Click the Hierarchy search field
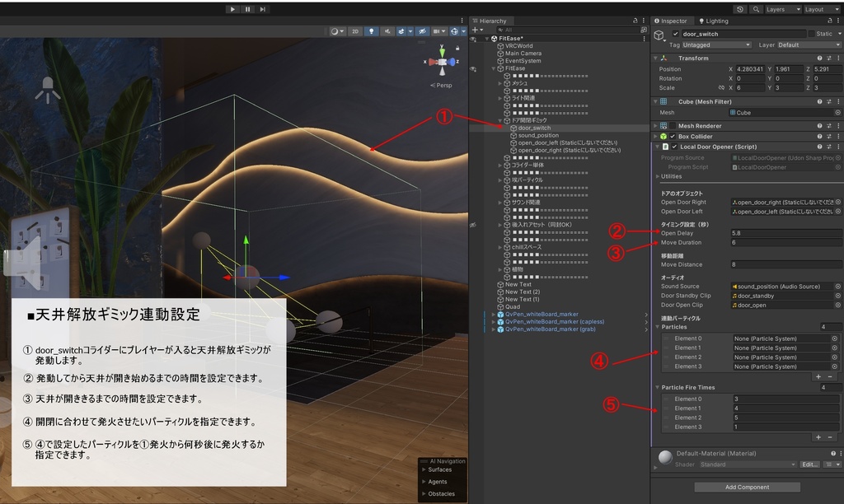 pos(568,30)
